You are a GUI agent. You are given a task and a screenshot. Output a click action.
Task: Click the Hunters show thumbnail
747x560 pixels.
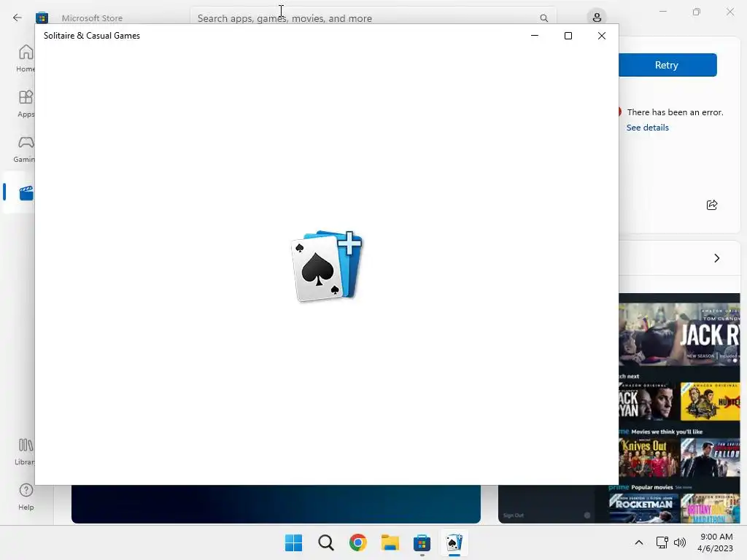710,402
